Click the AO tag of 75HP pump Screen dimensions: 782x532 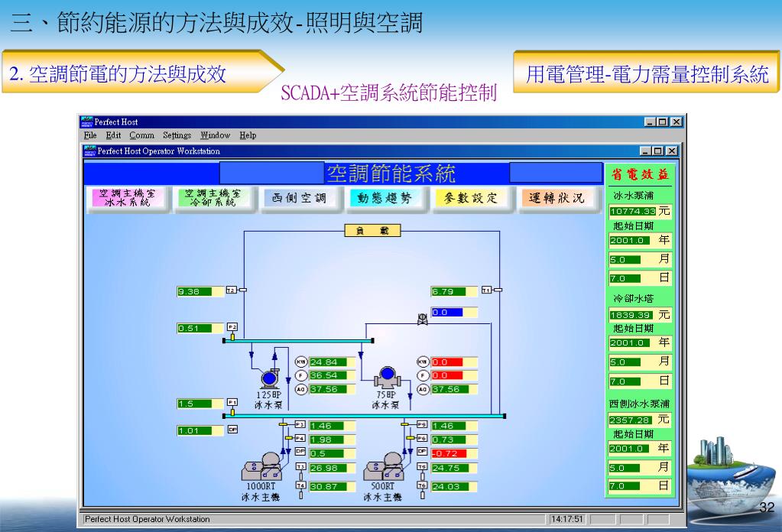pyautogui.click(x=423, y=389)
